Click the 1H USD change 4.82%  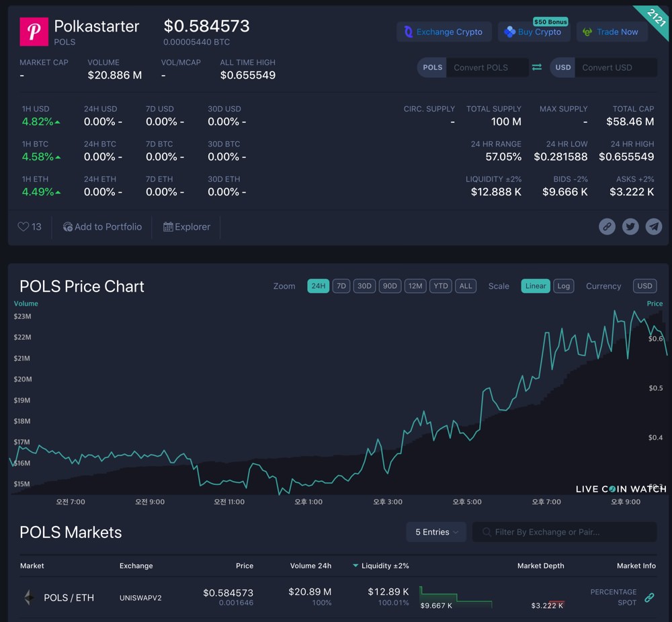(x=41, y=122)
